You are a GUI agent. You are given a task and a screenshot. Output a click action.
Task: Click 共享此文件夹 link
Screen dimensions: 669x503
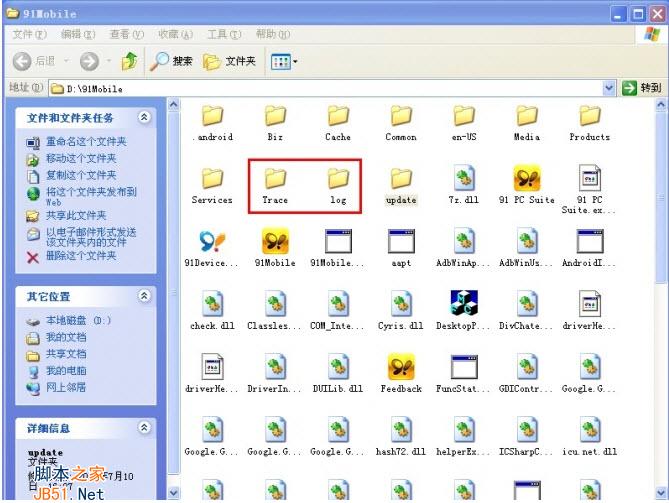pyautogui.click(x=76, y=215)
